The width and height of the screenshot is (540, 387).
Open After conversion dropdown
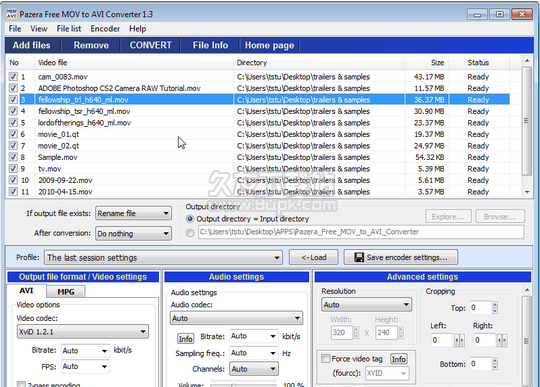pos(133,233)
